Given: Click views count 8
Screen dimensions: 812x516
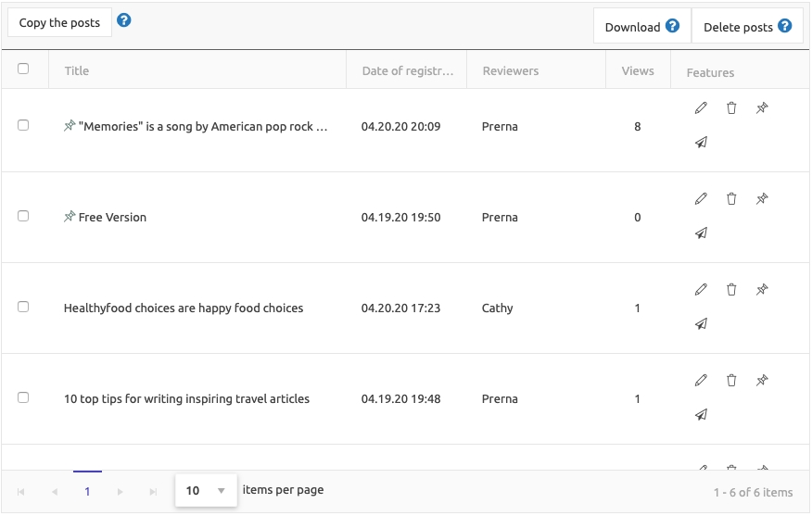Looking at the screenshot, I should coord(638,126).
